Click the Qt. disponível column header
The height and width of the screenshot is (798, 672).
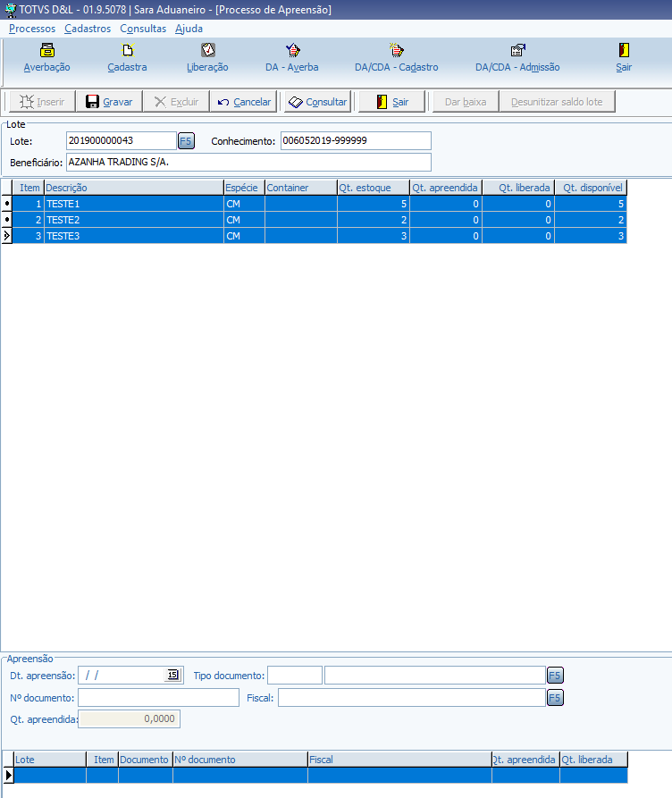click(591, 188)
